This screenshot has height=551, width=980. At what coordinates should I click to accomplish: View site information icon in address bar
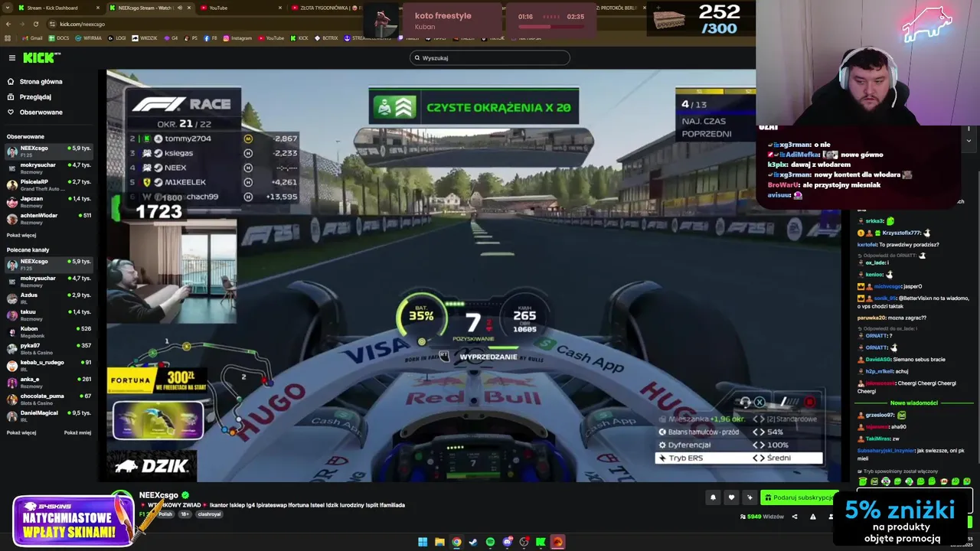53,24
